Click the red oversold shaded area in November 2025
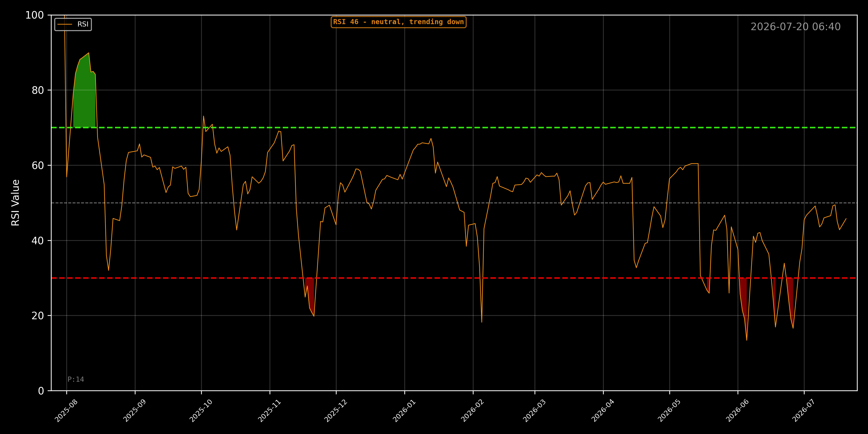Viewport: 868px width, 434px height. click(x=311, y=293)
